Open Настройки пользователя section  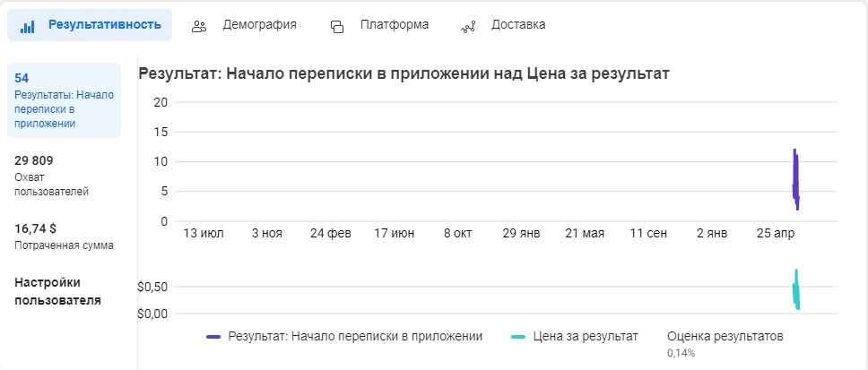[57, 291]
